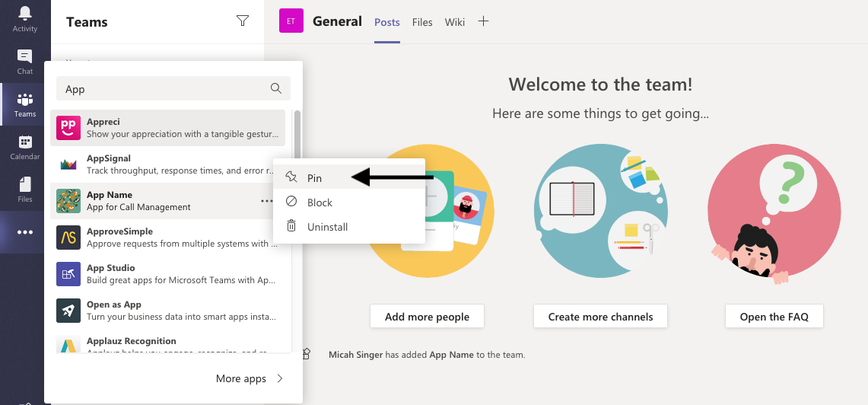
Task: Open the Chat icon in sidebar
Action: [x=25, y=56]
